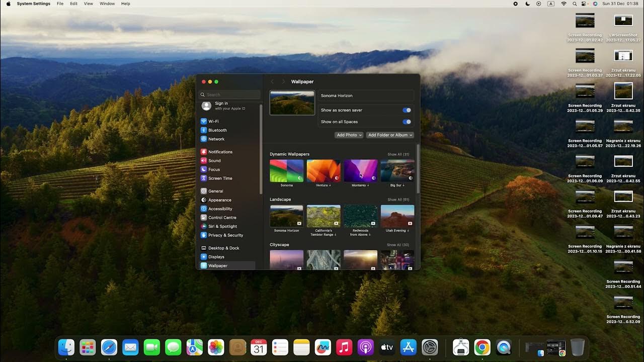Open Privacy & Security settings
This screenshot has height=362, width=644.
[225, 235]
